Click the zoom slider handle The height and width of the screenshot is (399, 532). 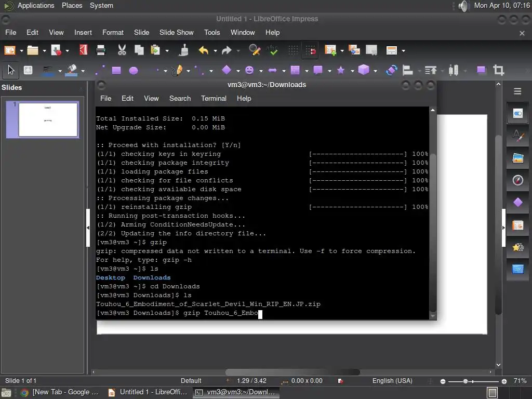[465, 381]
